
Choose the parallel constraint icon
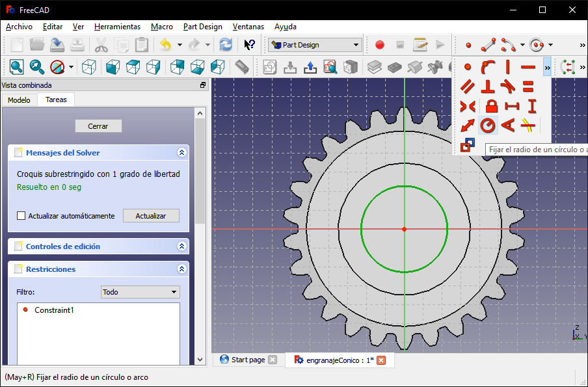[x=467, y=87]
